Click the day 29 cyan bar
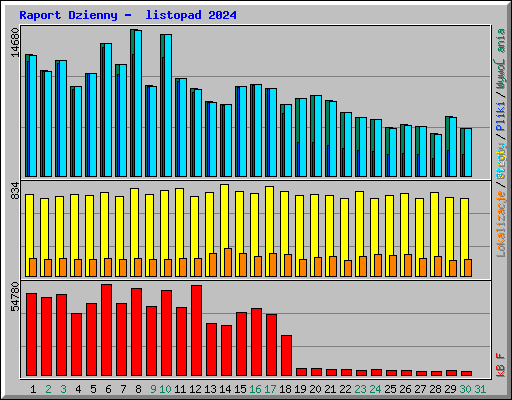 coord(453,147)
